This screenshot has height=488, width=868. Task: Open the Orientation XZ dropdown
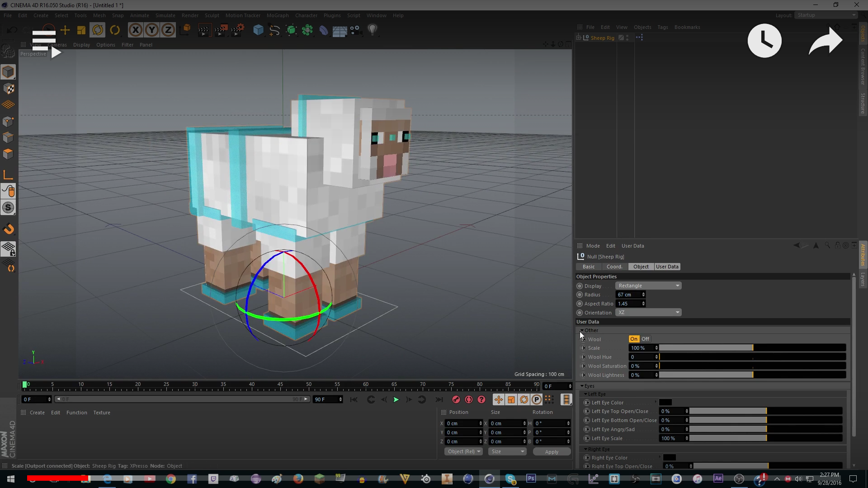(x=648, y=312)
